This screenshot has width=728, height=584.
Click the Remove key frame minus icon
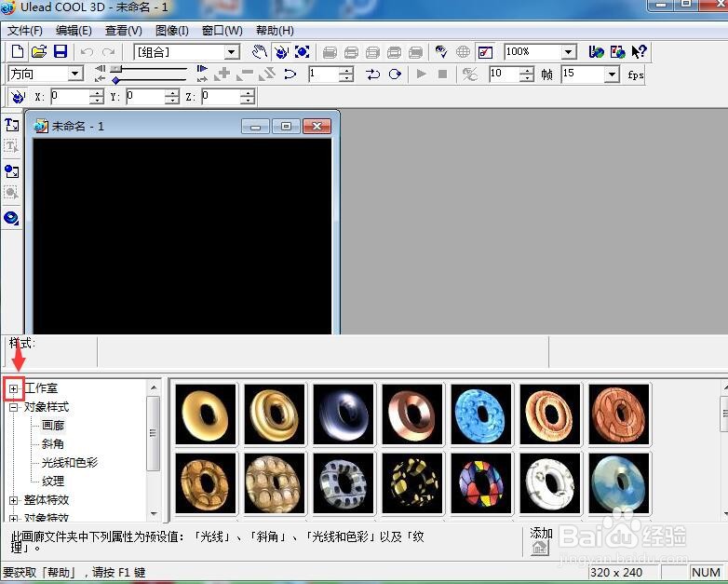click(245, 74)
